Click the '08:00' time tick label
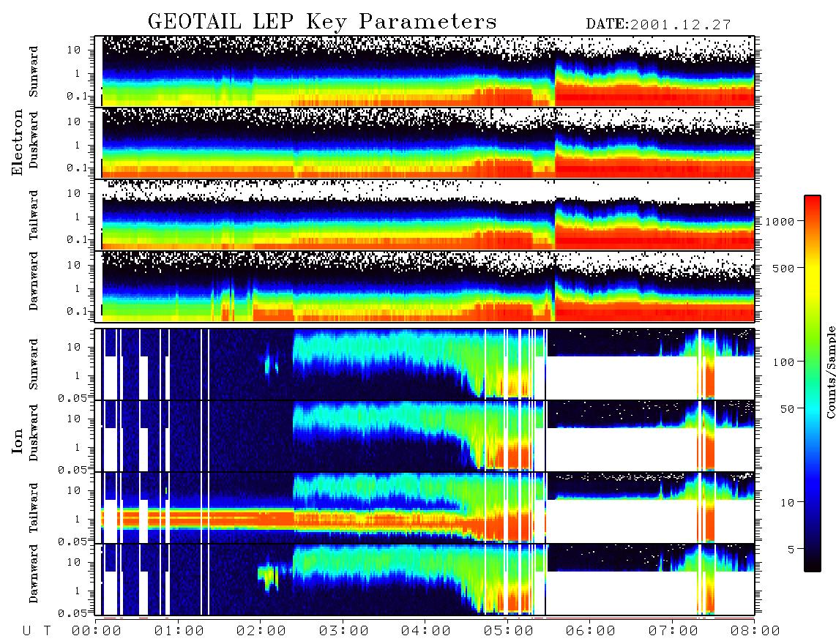 [755, 632]
